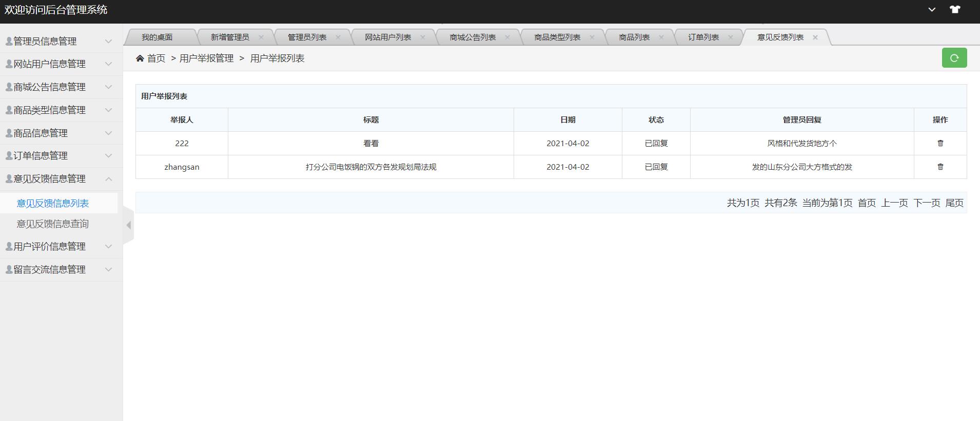The height and width of the screenshot is (421, 980).
Task: Click user icon beside 用户评价信息管理
Action: coord(9,247)
